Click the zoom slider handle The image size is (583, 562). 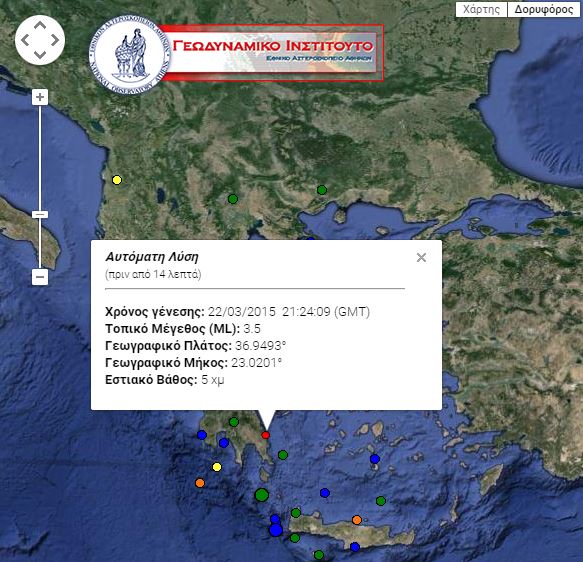coord(40,214)
